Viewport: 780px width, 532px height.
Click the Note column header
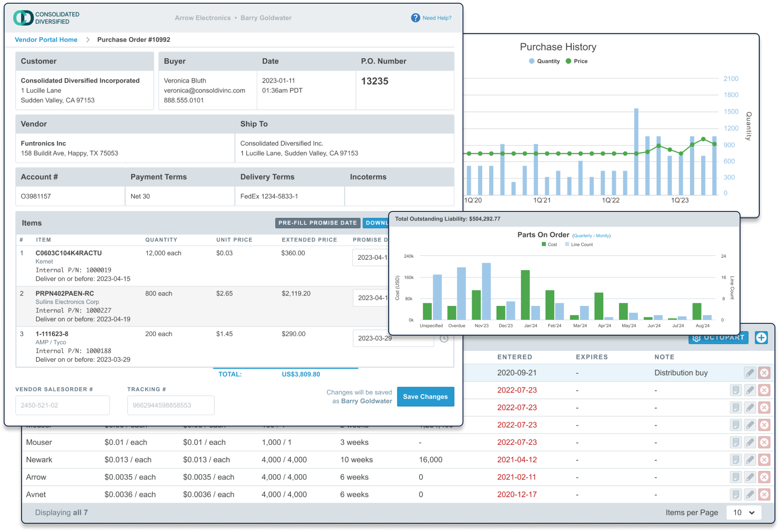(x=664, y=357)
